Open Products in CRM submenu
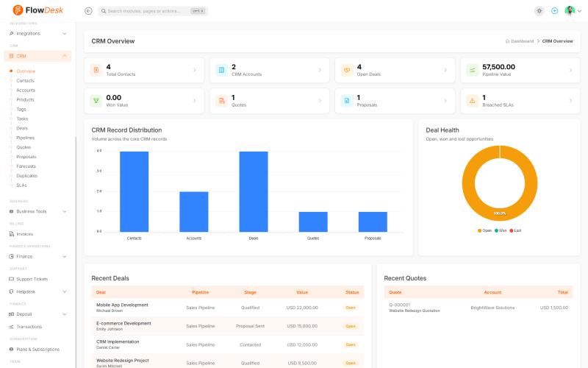Image resolution: width=588 pixels, height=368 pixels. click(25, 99)
